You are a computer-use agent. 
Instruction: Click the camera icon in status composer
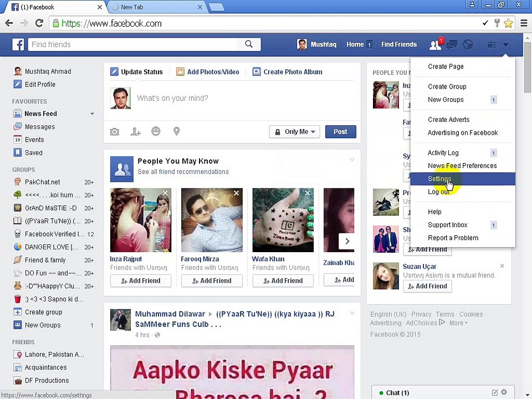(x=115, y=132)
